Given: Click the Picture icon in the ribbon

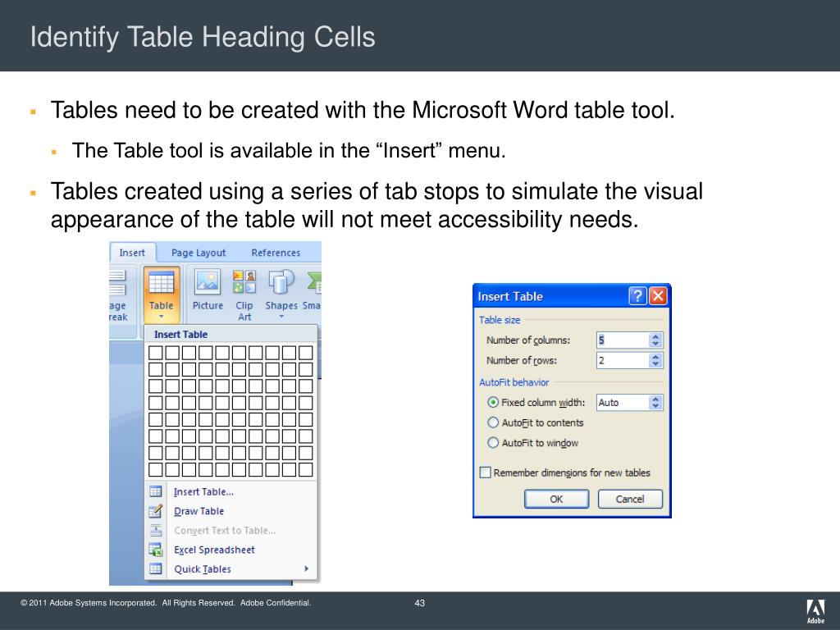Looking at the screenshot, I should click(x=208, y=282).
